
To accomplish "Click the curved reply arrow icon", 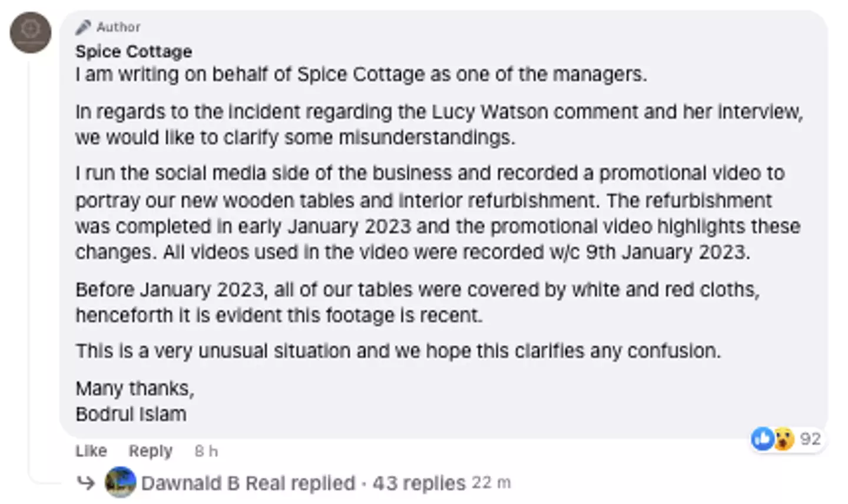I will [x=86, y=483].
